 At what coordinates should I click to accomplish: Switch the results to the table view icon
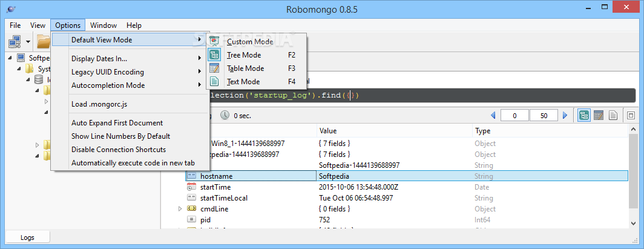click(x=599, y=116)
